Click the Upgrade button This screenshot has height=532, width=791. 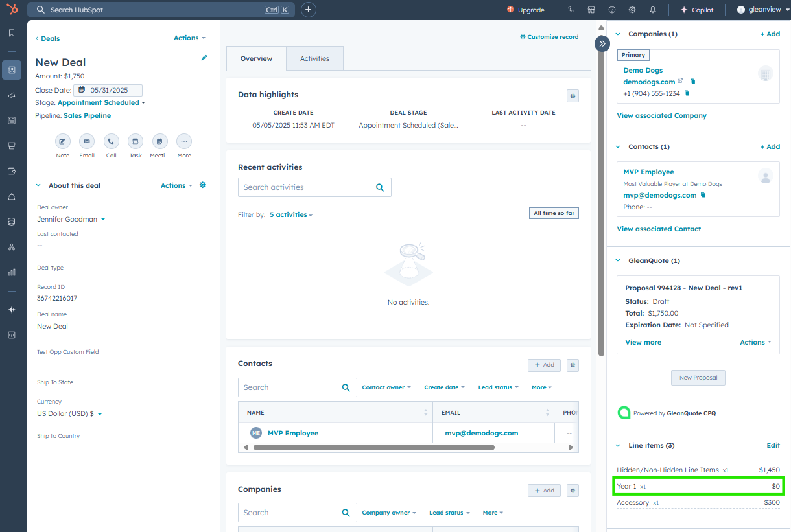point(526,10)
